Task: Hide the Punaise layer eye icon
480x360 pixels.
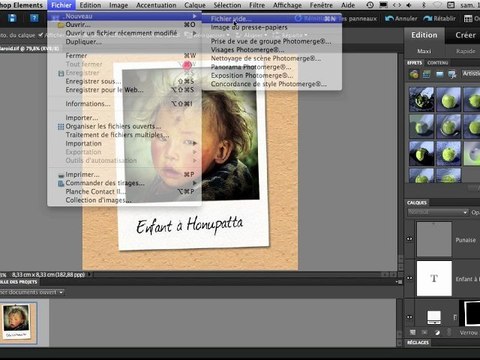Action: point(410,239)
